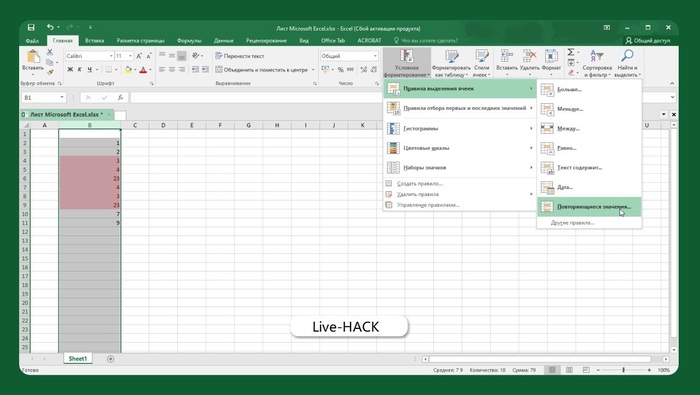Screen dimensions: 700x395
Task: Toggle italic formatting (К)
Action: (79, 70)
